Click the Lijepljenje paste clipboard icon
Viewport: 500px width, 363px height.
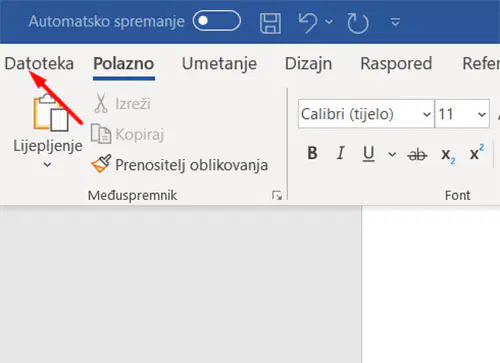coord(51,113)
